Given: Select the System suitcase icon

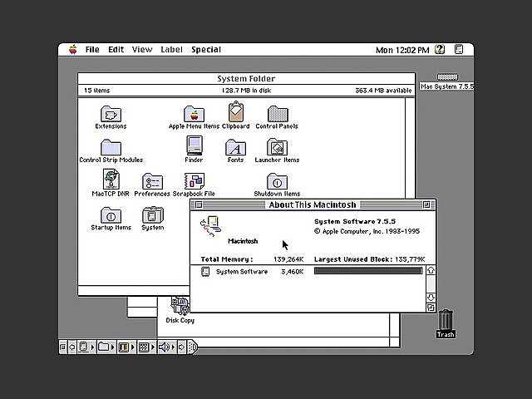Looking at the screenshot, I should 153,214.
